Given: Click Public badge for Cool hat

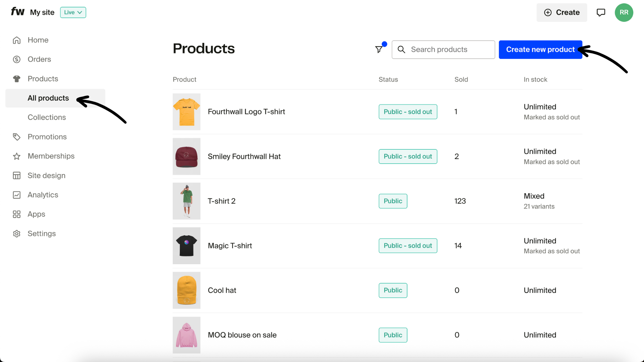Looking at the screenshot, I should 393,290.
